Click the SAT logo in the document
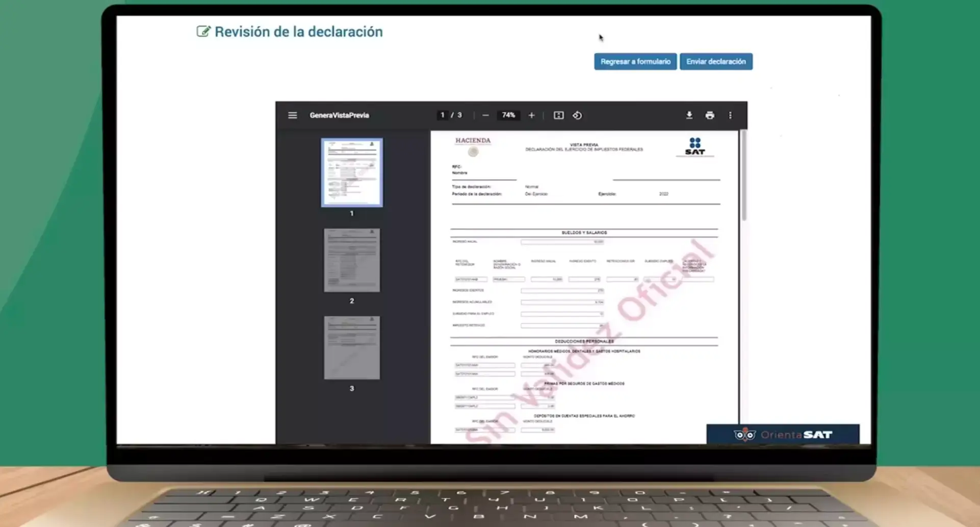 [694, 146]
